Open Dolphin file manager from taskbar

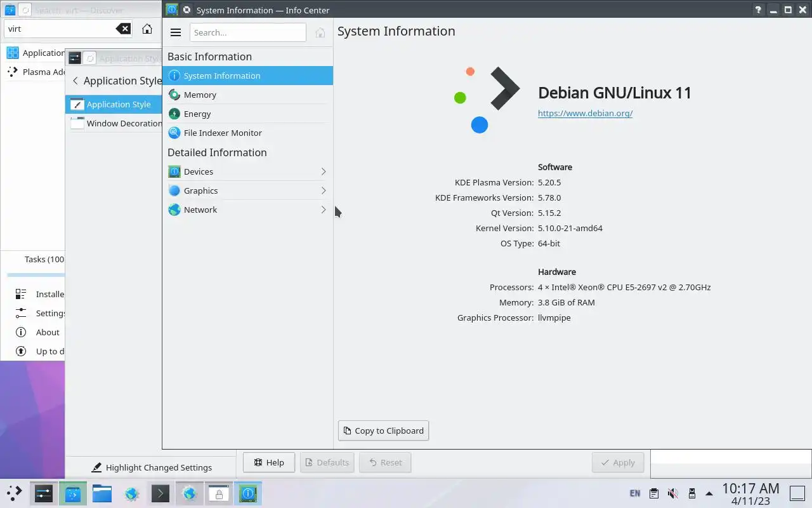click(102, 493)
